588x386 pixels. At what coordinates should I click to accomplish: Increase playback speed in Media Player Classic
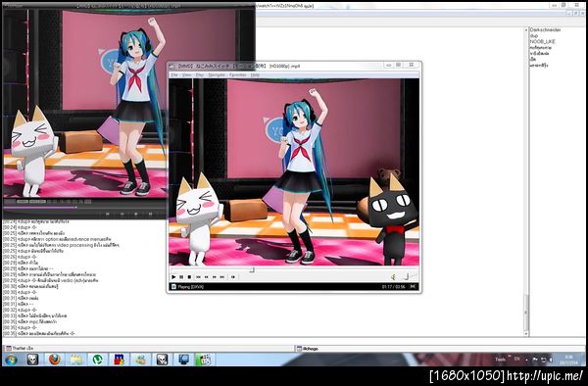pyautogui.click(x=215, y=277)
